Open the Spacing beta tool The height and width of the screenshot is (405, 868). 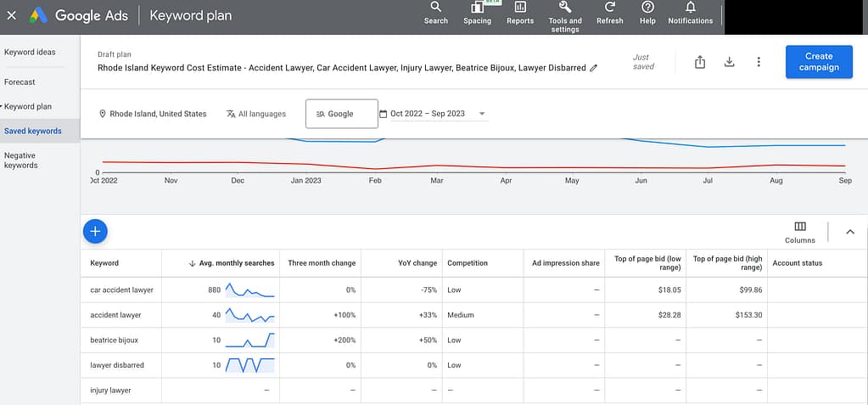(477, 14)
